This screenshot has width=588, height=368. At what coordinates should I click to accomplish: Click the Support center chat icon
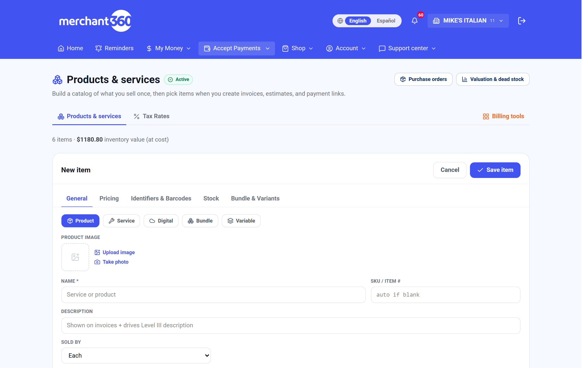point(382,48)
